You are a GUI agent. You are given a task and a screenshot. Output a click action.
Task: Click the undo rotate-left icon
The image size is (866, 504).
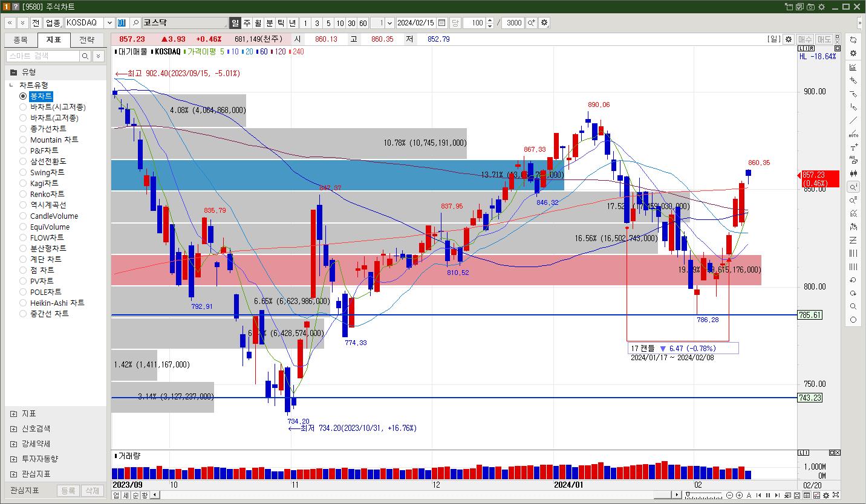pyautogui.click(x=853, y=280)
